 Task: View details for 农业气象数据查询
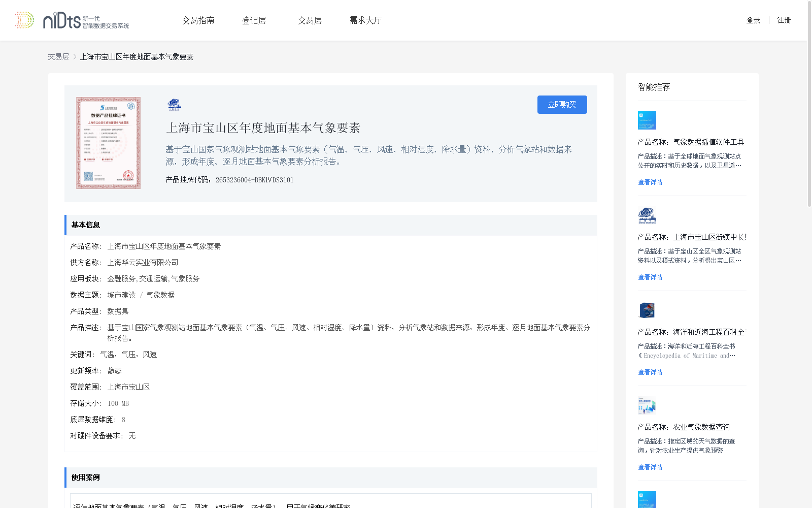point(650,467)
